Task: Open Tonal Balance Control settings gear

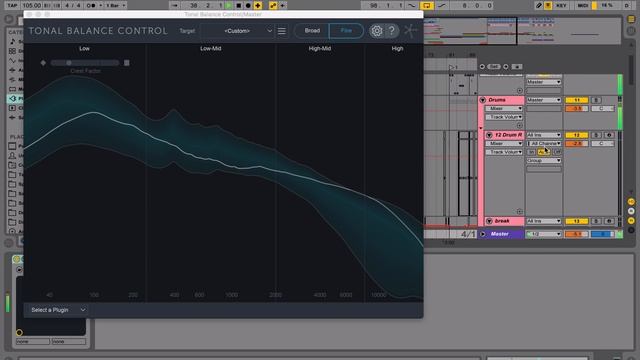Action: (x=376, y=31)
